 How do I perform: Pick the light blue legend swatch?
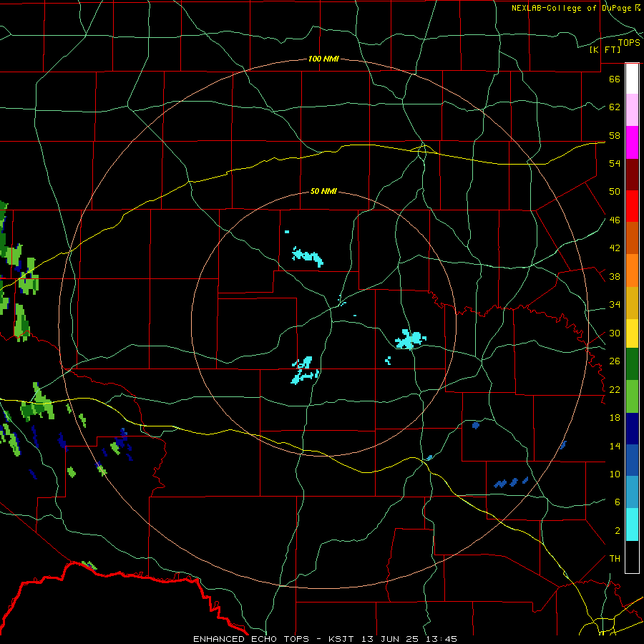click(632, 492)
